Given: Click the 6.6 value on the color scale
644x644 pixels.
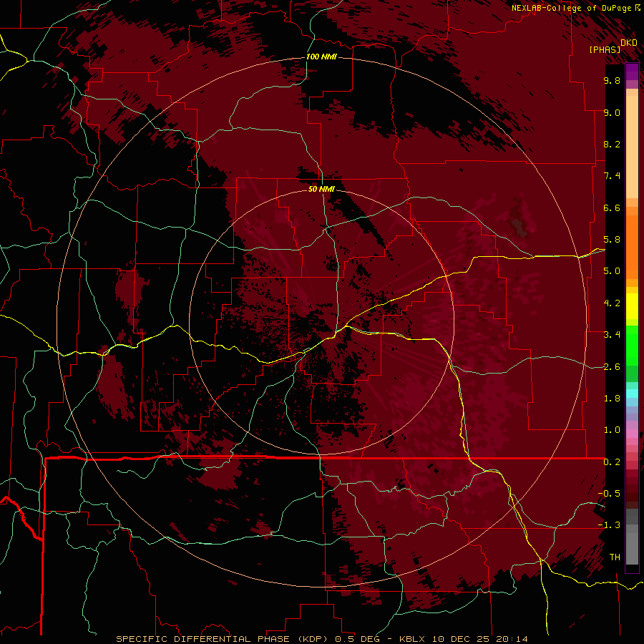Looking at the screenshot, I should pyautogui.click(x=612, y=208).
